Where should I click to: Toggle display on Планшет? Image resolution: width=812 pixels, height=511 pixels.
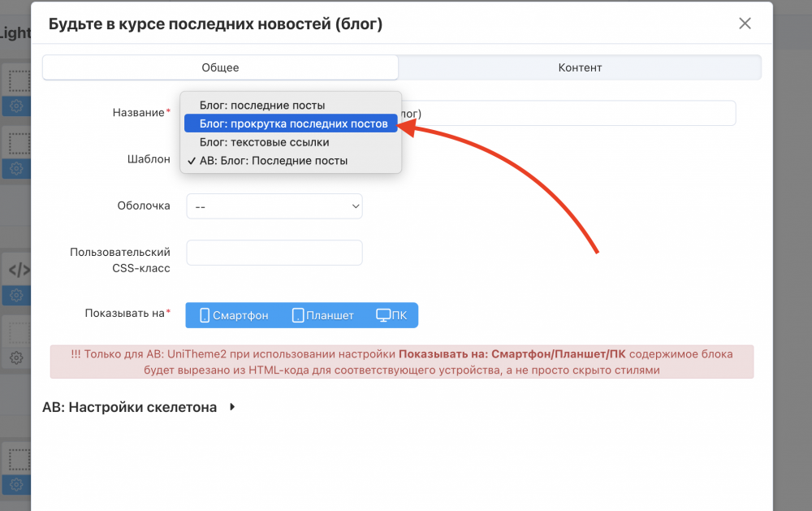[x=322, y=315]
